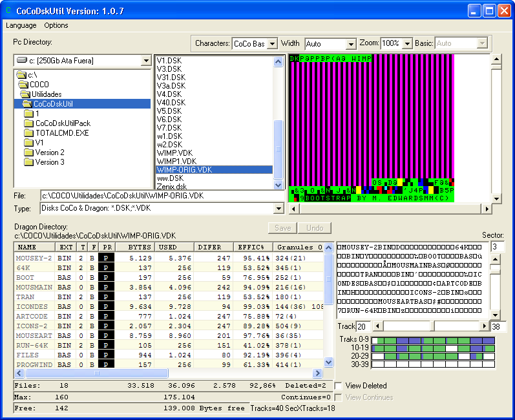This screenshot has height=420, width=515.
Task: Sort by the EFFIC% column header
Action: tap(253, 247)
